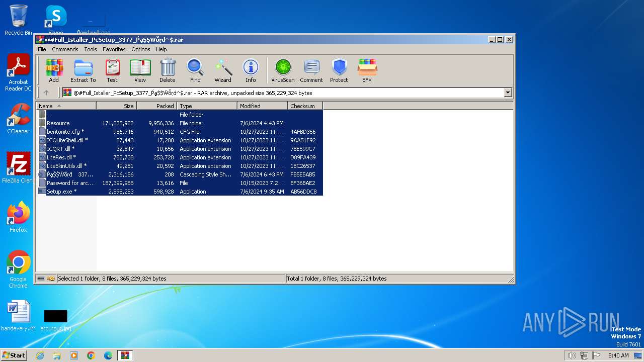Launch the Wizard wand icon
This screenshot has width=644, height=362.
point(223,70)
